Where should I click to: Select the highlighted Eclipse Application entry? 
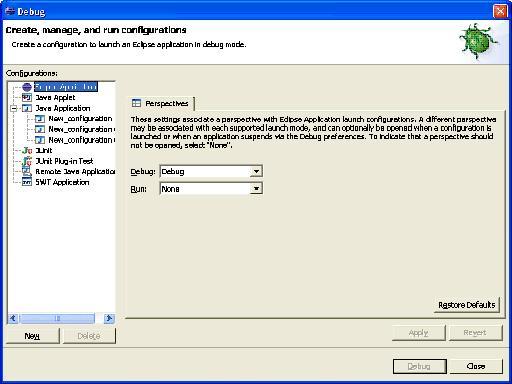[66, 87]
